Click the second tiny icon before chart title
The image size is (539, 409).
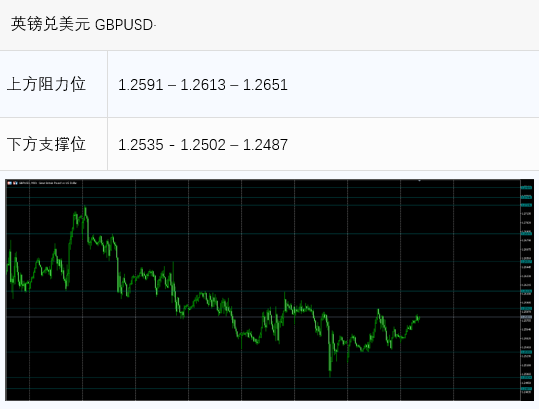pyautogui.click(x=15, y=183)
